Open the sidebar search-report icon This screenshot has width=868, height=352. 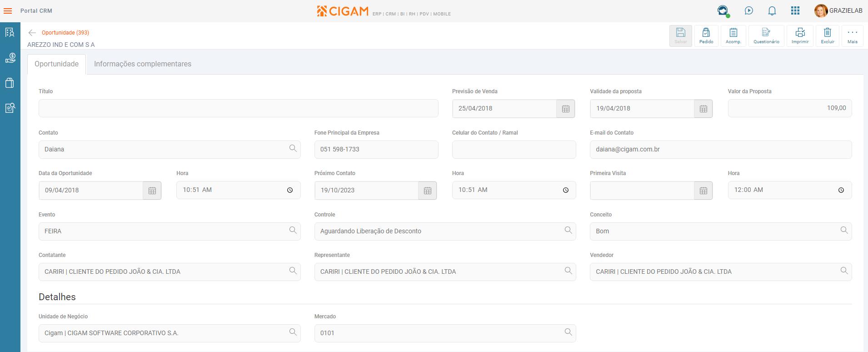coord(10,108)
